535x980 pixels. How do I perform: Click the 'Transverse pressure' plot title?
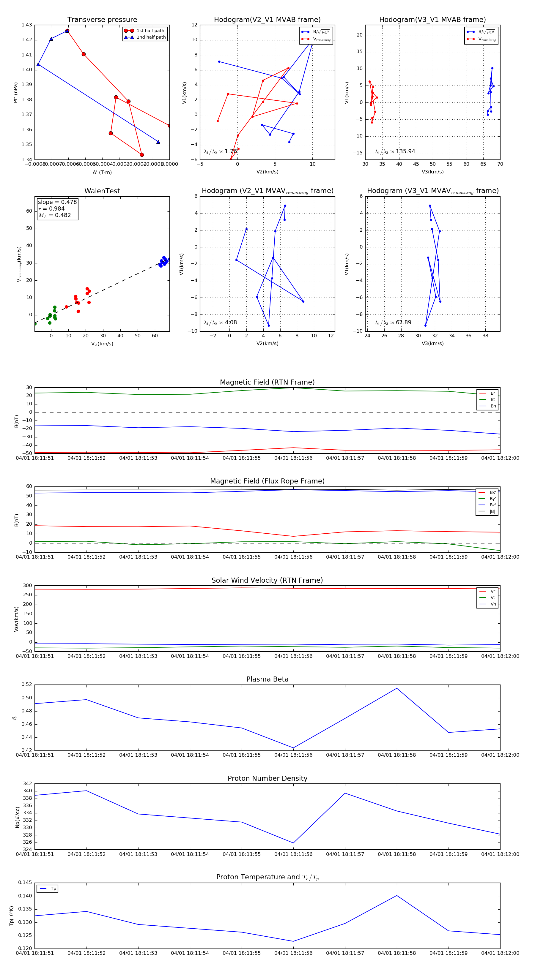point(102,19)
